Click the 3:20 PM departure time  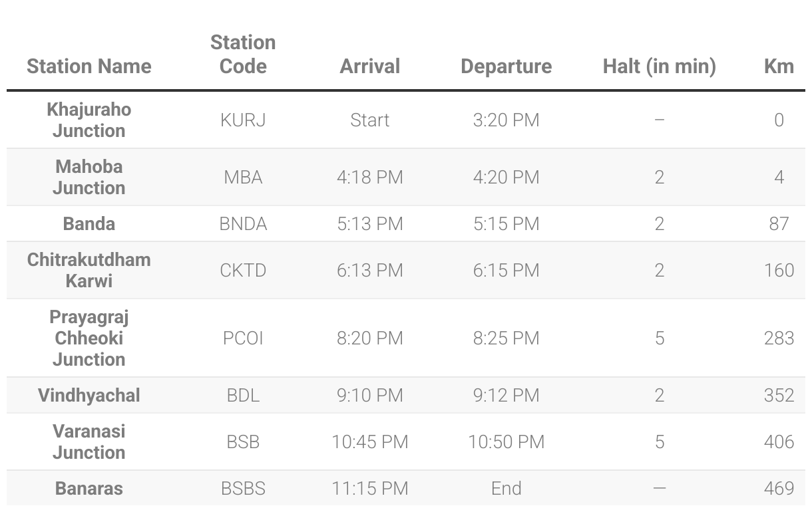click(506, 120)
